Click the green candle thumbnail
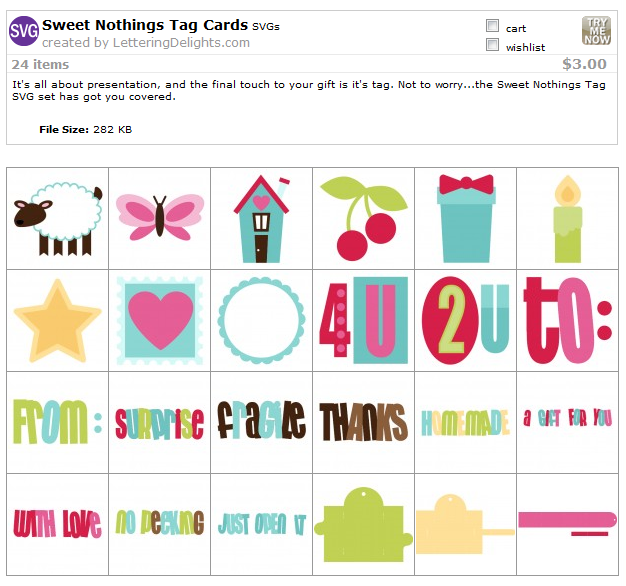This screenshot has height=586, width=626. click(x=567, y=218)
